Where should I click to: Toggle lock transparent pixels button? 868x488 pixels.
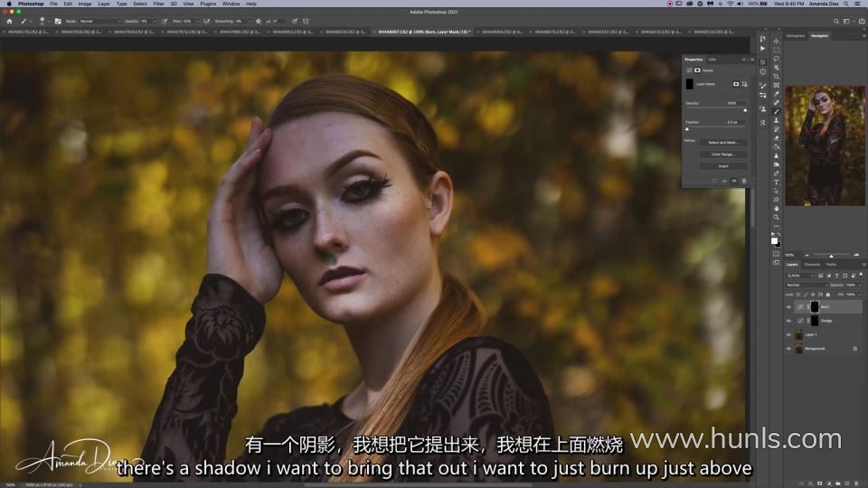tap(798, 295)
